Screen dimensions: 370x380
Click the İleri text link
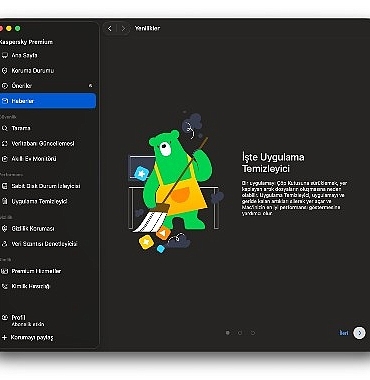344,333
